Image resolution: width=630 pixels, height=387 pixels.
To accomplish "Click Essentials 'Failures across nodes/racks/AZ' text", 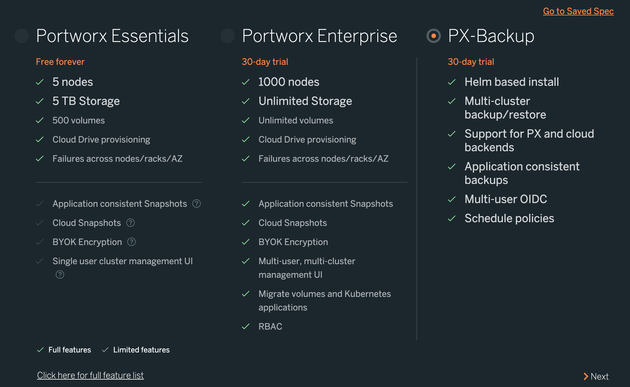I will click(117, 159).
